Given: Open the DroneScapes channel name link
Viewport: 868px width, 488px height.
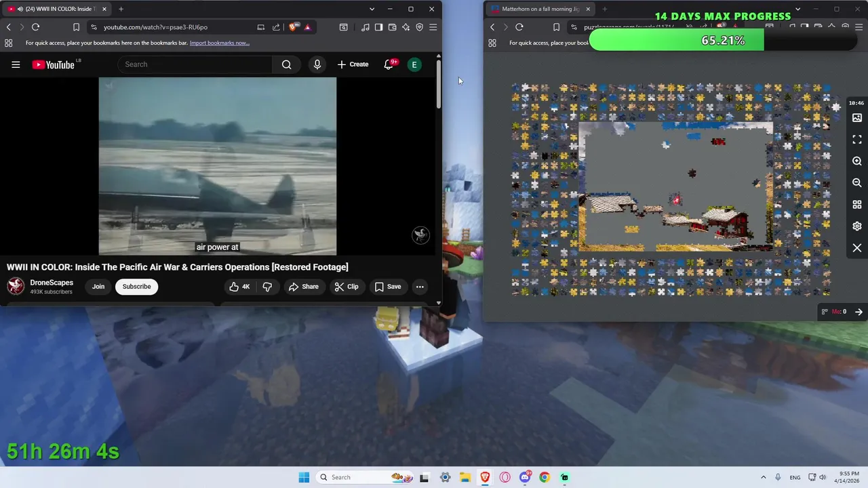Looking at the screenshot, I should click(x=52, y=283).
